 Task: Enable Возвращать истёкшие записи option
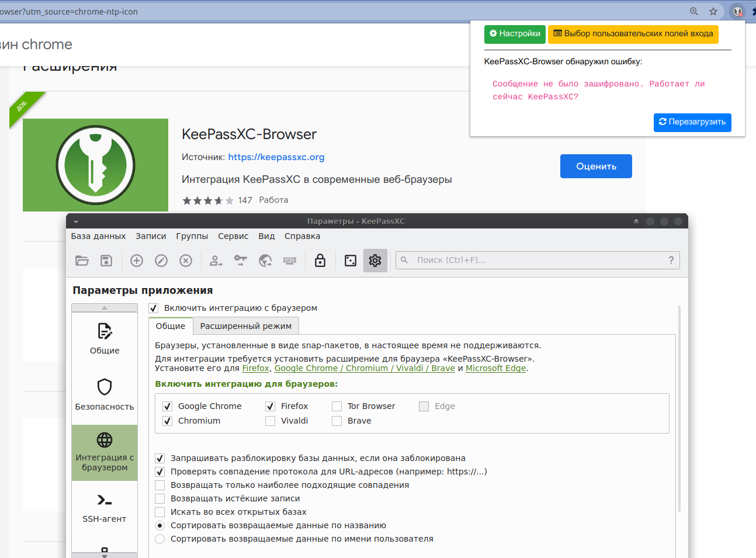159,499
